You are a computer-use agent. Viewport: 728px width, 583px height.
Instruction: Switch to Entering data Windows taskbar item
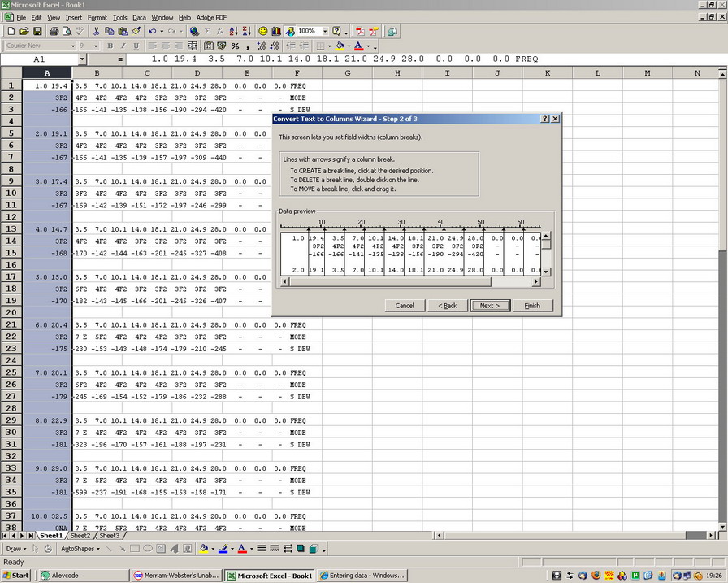pyautogui.click(x=362, y=576)
